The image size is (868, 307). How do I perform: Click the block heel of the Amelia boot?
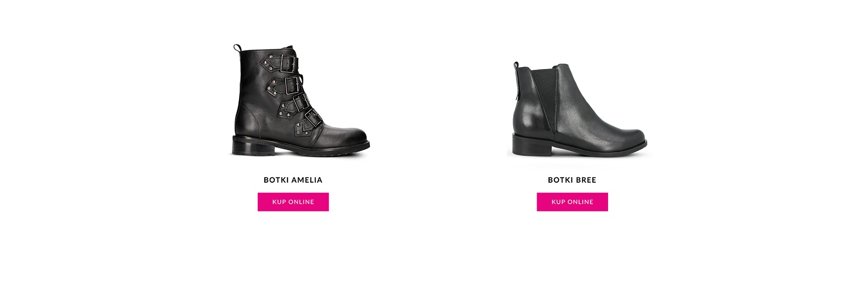tap(253, 146)
